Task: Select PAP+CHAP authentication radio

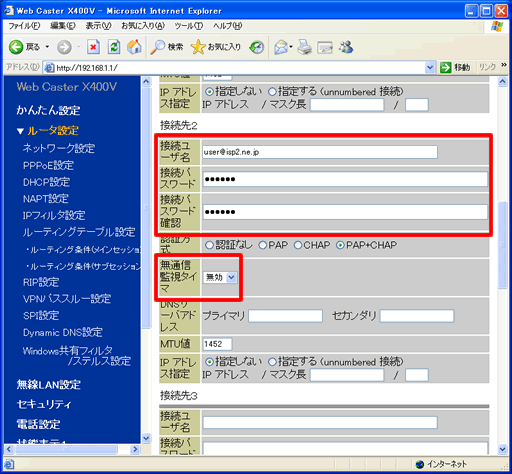Action: (340, 245)
